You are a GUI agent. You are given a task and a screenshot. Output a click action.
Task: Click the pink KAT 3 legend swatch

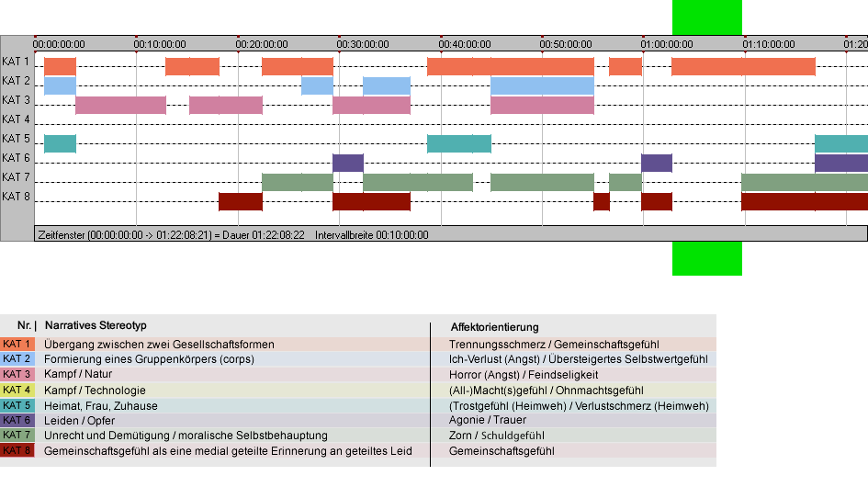pyautogui.click(x=17, y=375)
